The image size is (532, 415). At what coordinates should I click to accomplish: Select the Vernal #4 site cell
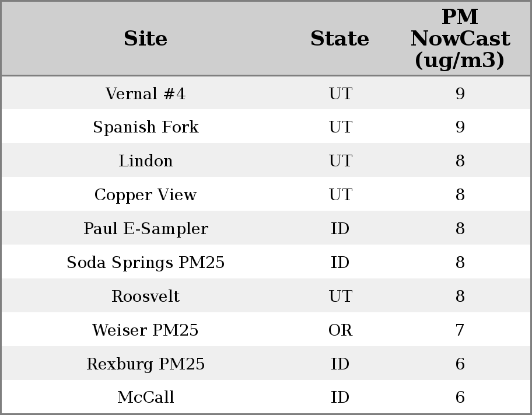[145, 94]
